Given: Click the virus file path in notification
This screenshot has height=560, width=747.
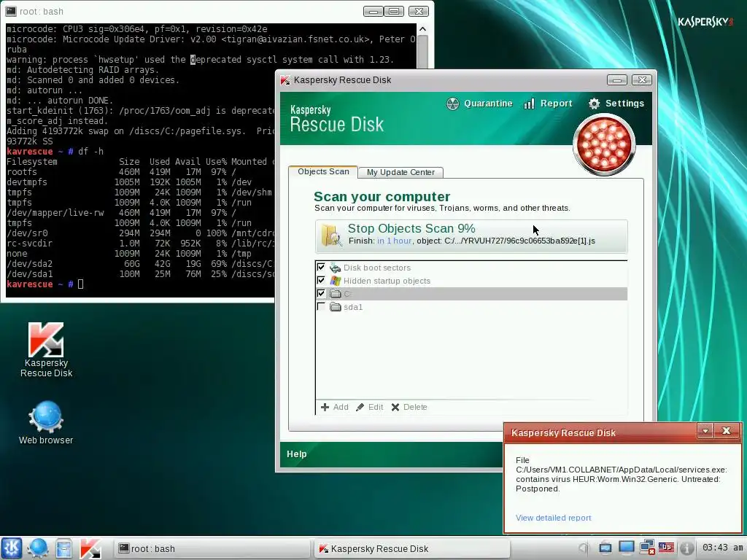Looking at the screenshot, I should click(x=621, y=470).
